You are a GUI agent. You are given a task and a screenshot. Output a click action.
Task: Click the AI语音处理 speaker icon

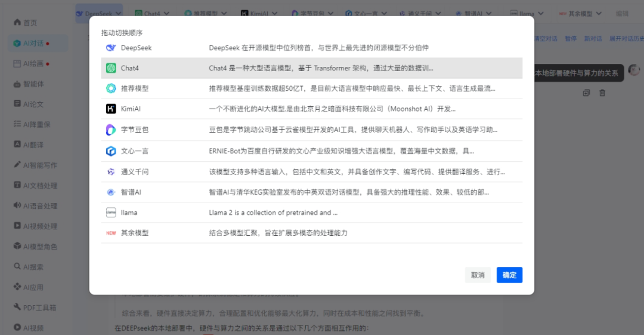[17, 205]
